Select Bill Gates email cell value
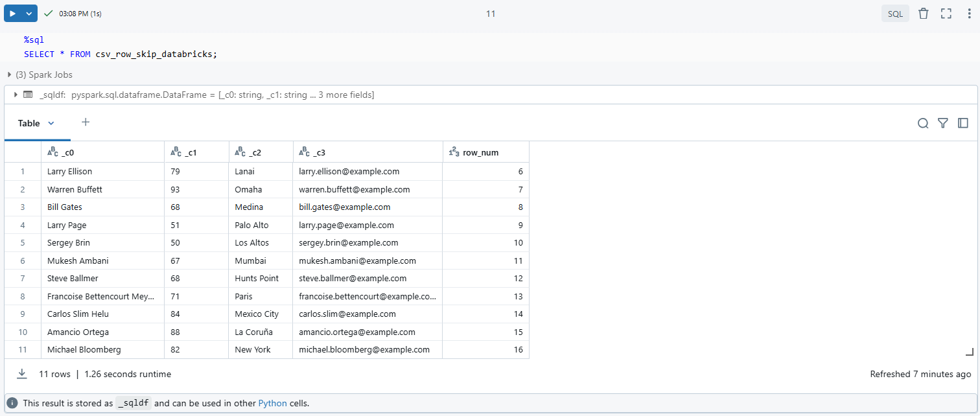 (x=344, y=207)
